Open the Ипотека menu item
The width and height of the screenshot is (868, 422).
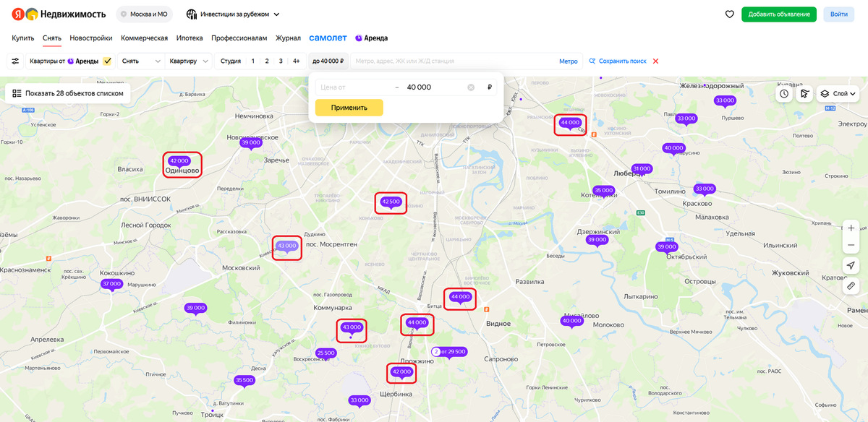[x=190, y=38]
